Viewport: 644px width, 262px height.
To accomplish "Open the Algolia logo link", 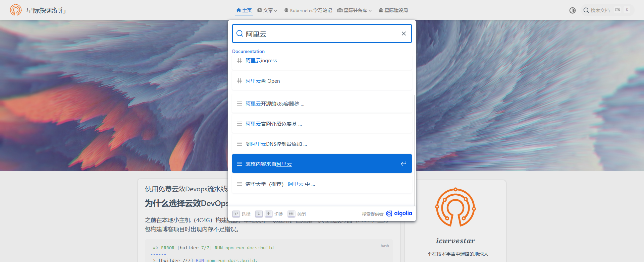I will pos(399,213).
